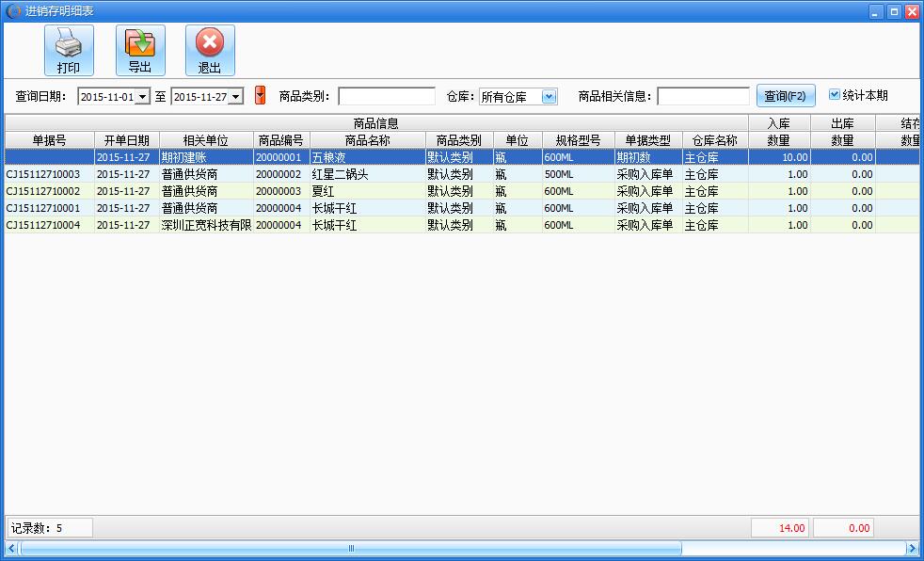Click the 导出 export icon

click(x=140, y=50)
